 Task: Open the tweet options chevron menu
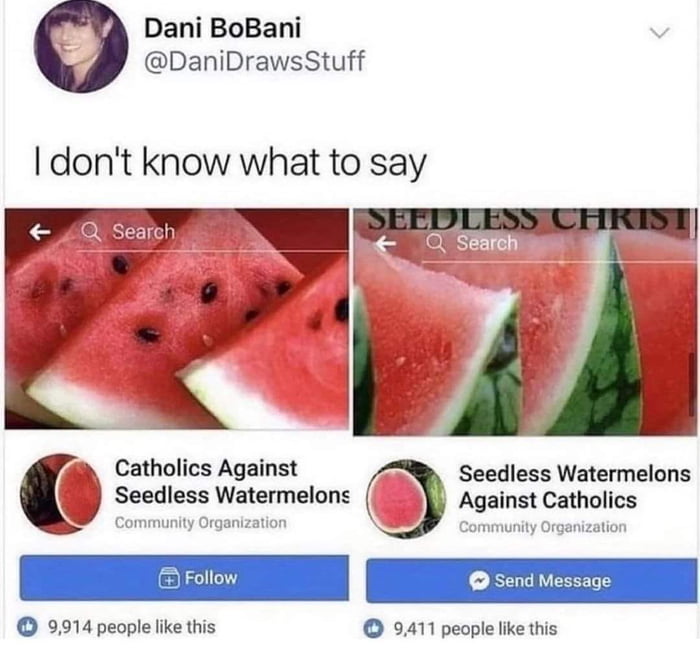pos(656,33)
